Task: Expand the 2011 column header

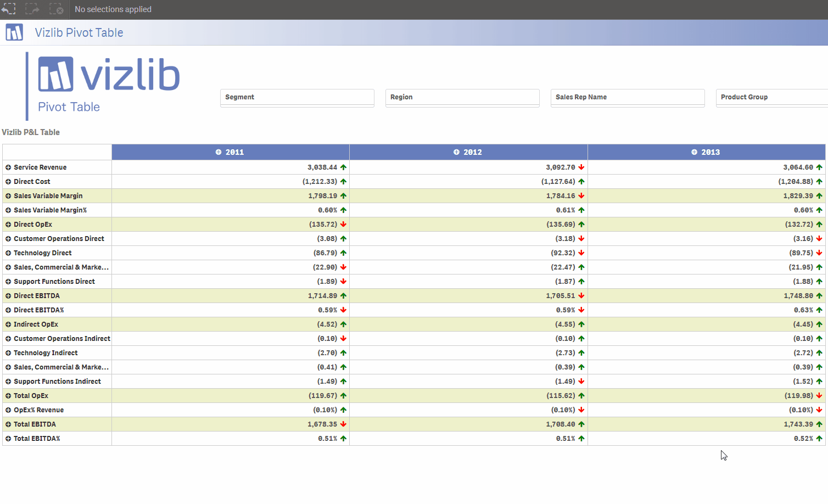Action: (219, 152)
